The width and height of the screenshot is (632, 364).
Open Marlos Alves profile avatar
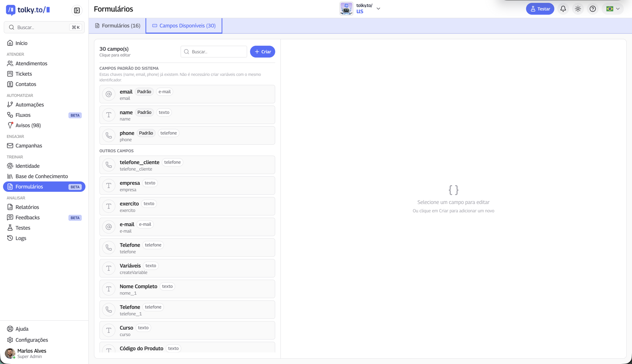(10, 353)
